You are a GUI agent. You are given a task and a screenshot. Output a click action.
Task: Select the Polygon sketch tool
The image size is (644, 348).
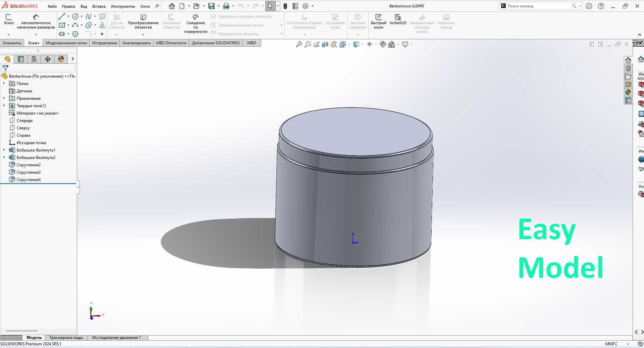click(x=76, y=34)
